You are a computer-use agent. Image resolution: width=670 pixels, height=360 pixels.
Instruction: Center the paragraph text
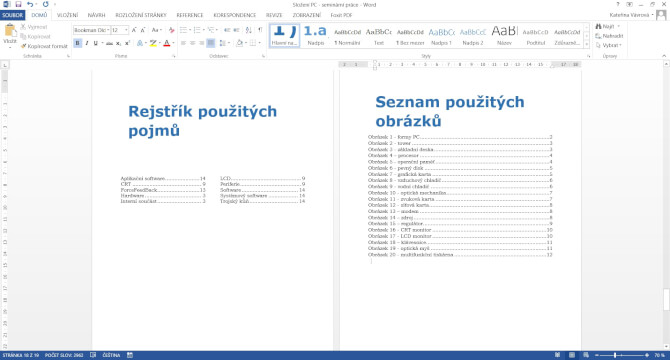pyautogui.click(x=192, y=43)
